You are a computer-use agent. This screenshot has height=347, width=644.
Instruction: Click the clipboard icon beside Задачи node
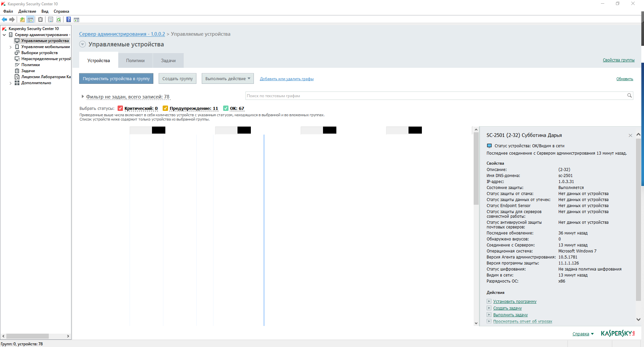tap(17, 71)
